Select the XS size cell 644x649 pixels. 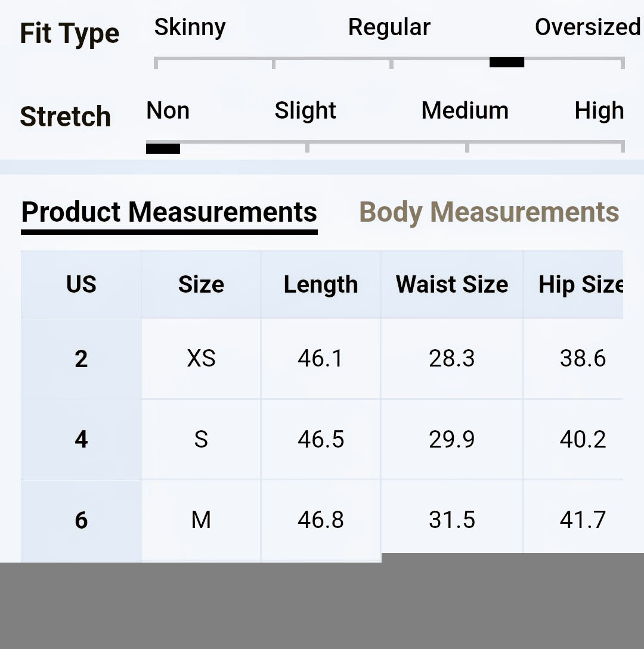coord(201,359)
